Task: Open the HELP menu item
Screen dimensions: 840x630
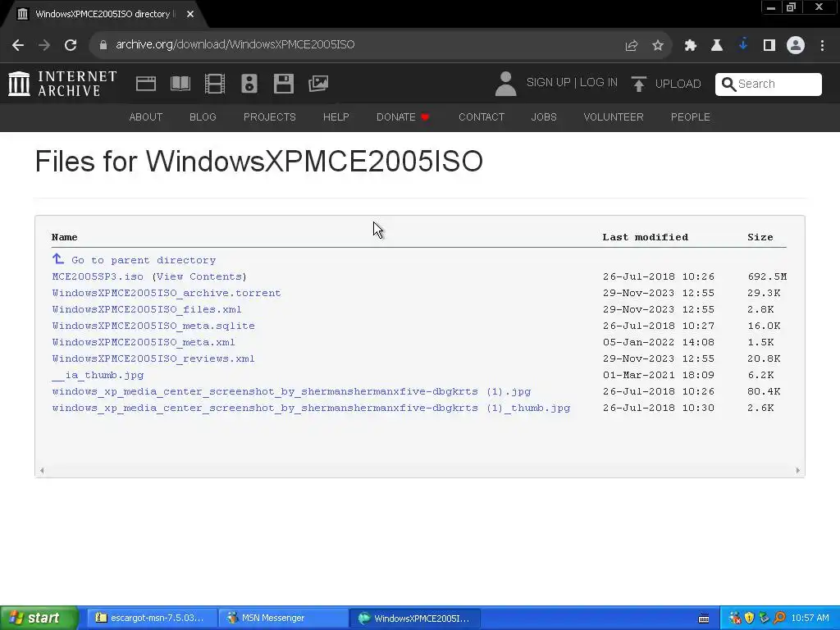Action: (x=336, y=116)
